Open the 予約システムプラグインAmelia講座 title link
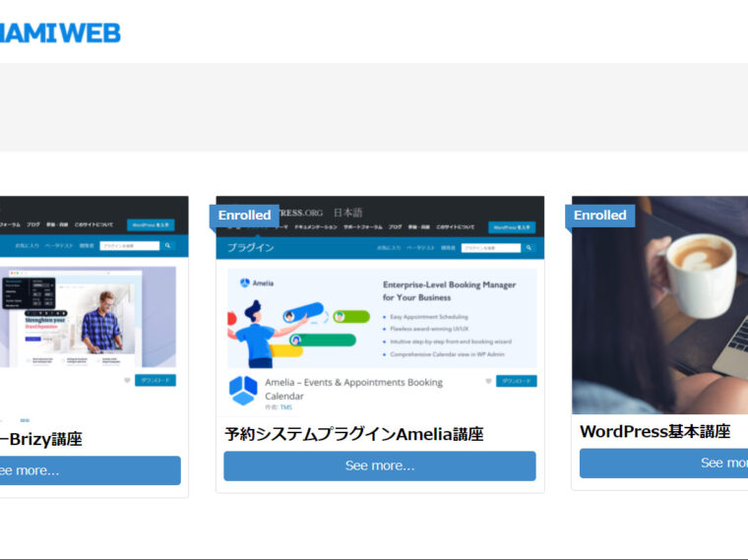Image resolution: width=748 pixels, height=560 pixels. coord(354,434)
